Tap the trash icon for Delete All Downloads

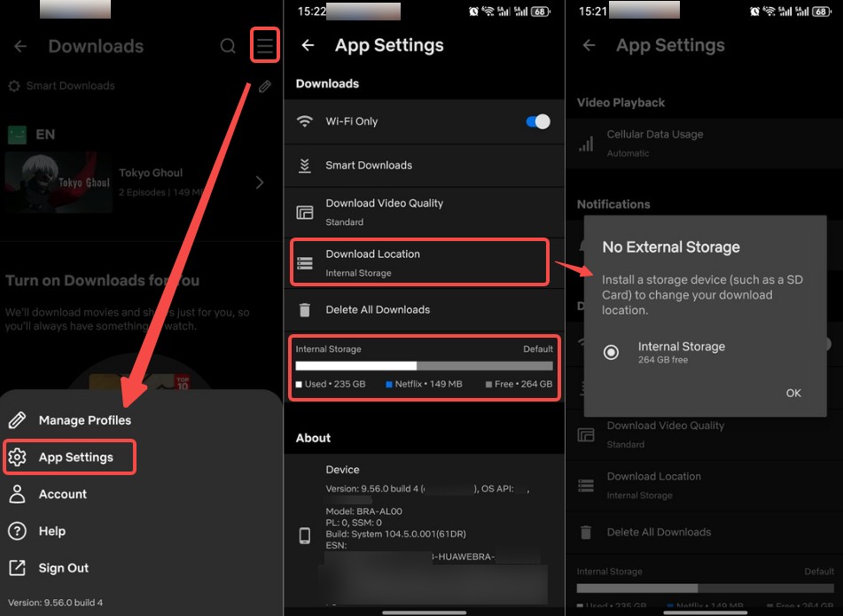305,310
